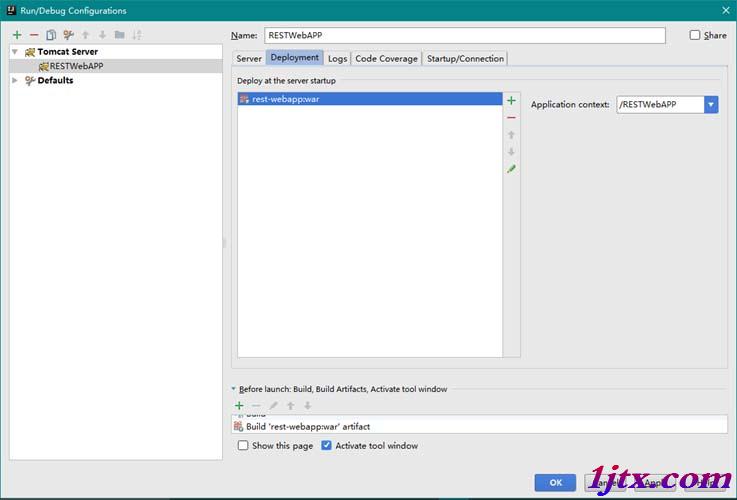This screenshot has width=737, height=500.
Task: Move before launch task down
Action: pyautogui.click(x=307, y=406)
